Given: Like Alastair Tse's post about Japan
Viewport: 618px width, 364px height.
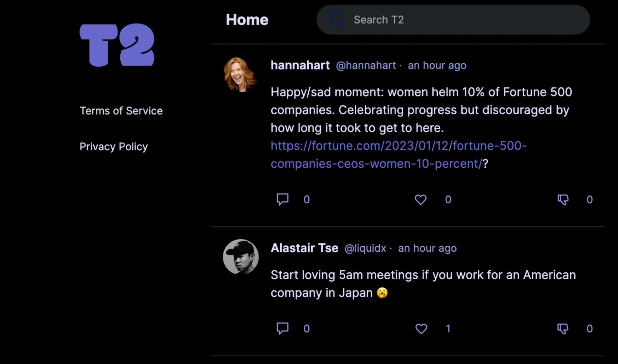Looking at the screenshot, I should pyautogui.click(x=421, y=329).
